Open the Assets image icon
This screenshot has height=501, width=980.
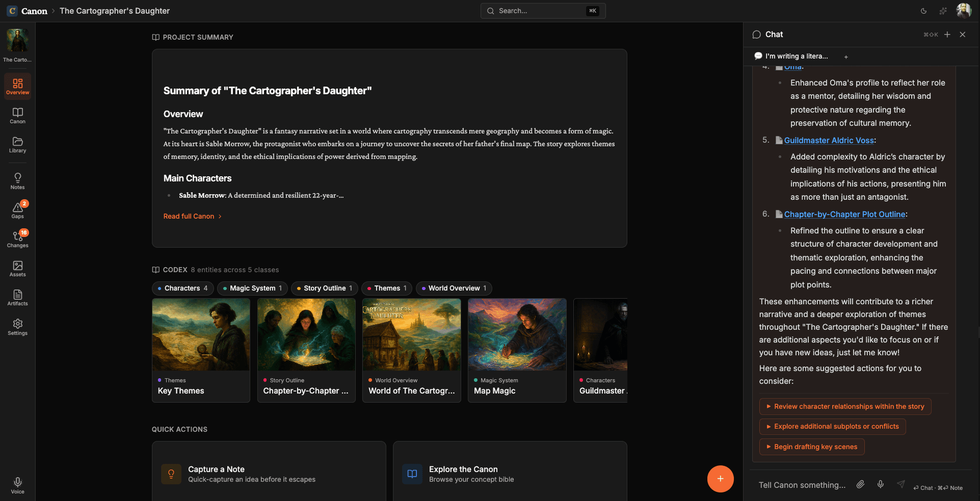point(17,268)
